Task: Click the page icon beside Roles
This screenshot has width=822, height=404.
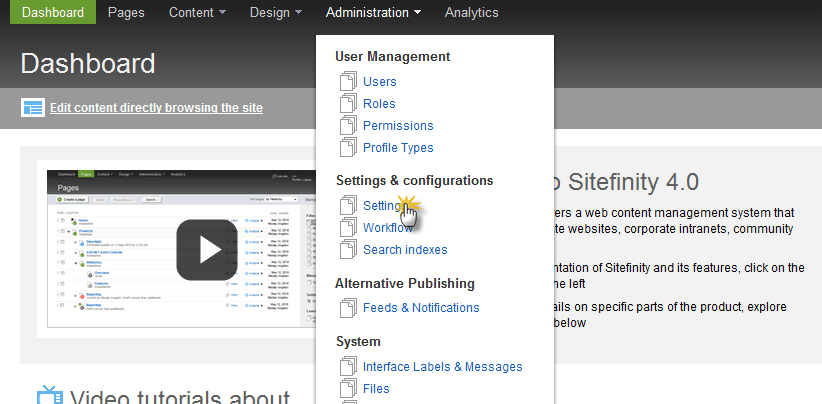Action: 348,104
